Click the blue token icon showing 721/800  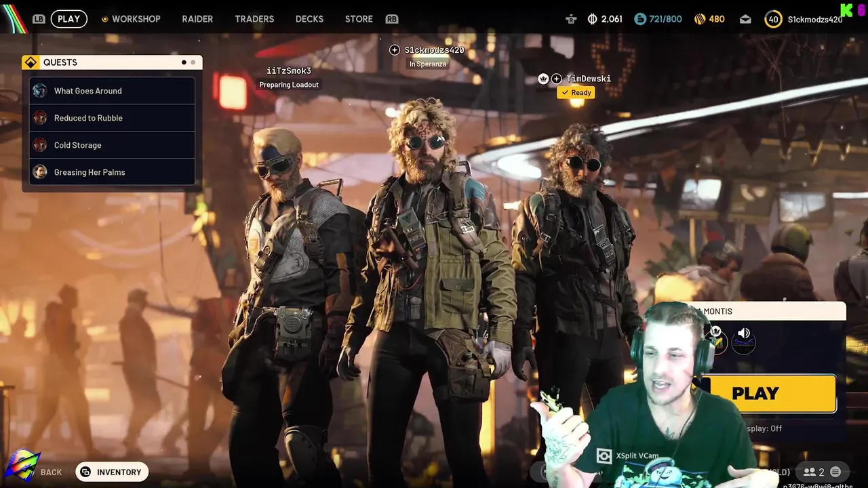click(640, 19)
